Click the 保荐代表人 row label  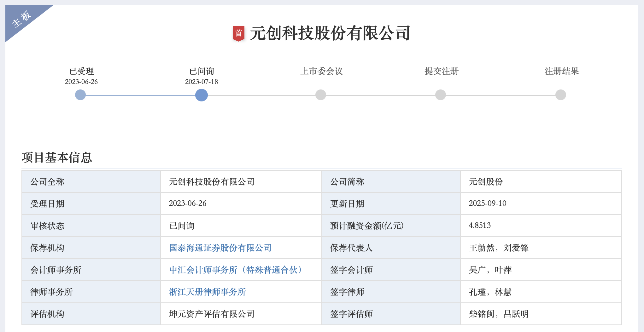(351, 248)
